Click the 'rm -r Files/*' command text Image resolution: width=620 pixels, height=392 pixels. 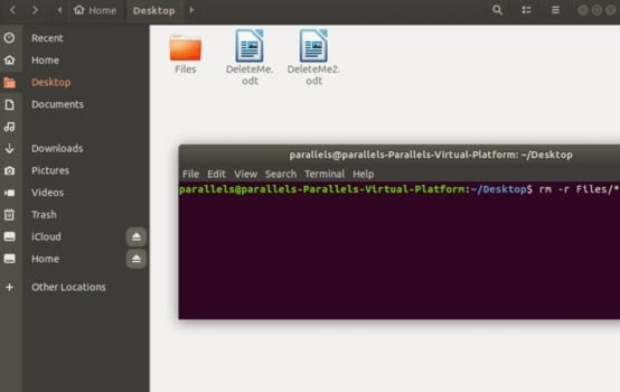pyautogui.click(x=578, y=189)
